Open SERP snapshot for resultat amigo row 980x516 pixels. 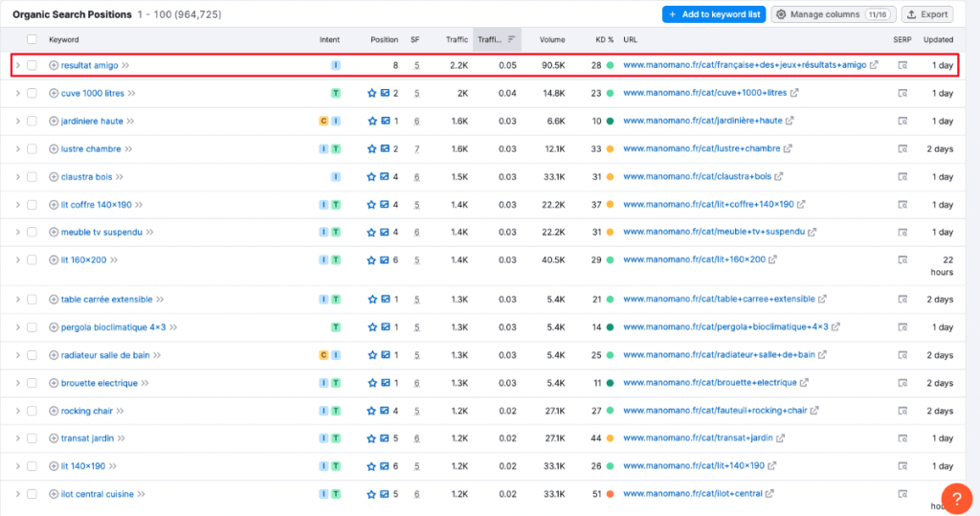coord(902,65)
